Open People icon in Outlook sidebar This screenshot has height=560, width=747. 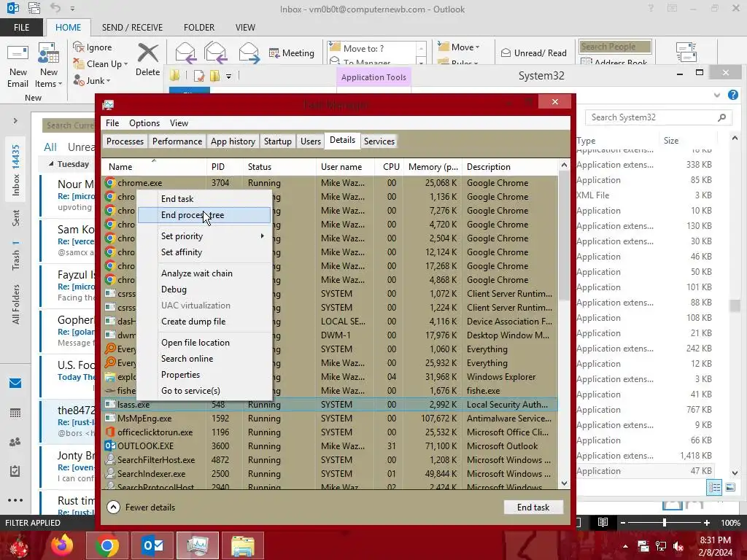[15, 442]
